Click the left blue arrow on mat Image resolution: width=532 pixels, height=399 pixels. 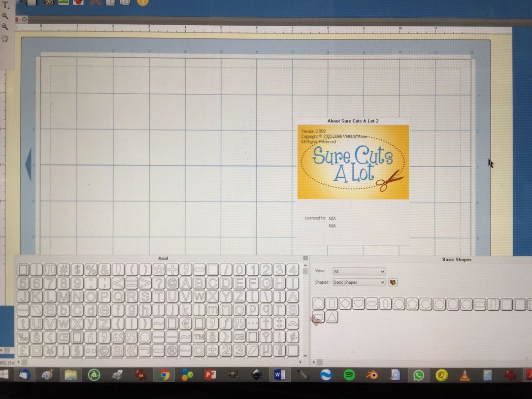[x=28, y=165]
